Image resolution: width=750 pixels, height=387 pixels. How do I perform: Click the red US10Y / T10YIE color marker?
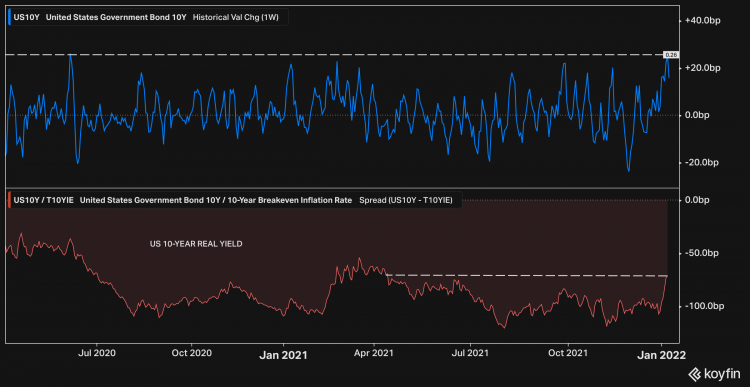pos(10,200)
